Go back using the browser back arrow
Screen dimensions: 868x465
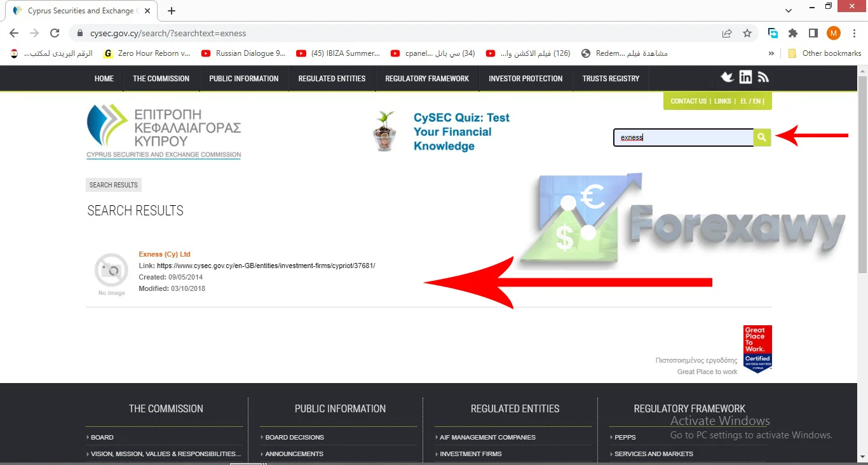click(14, 33)
